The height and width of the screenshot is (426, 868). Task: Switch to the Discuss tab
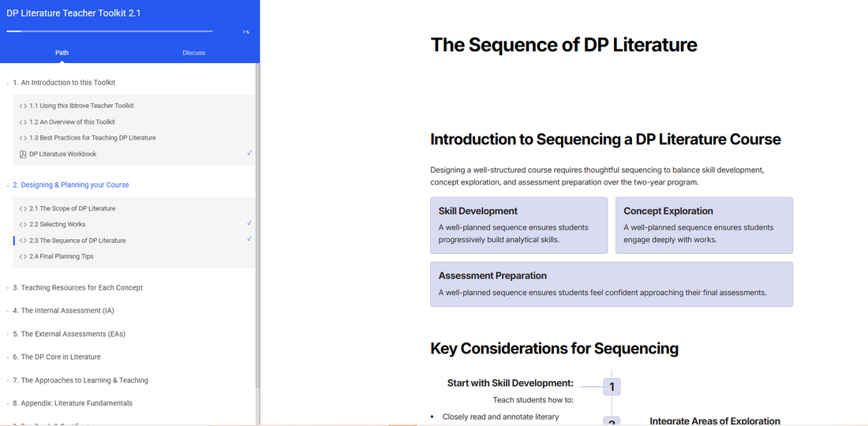[193, 53]
